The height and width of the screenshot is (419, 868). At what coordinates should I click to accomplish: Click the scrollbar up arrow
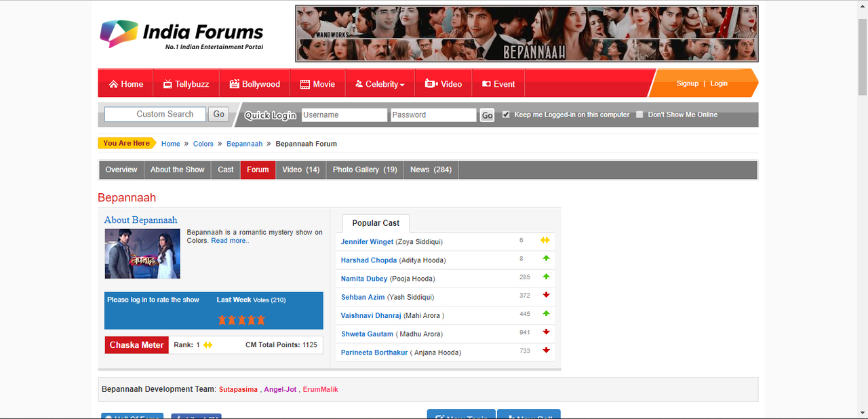pyautogui.click(x=862, y=5)
